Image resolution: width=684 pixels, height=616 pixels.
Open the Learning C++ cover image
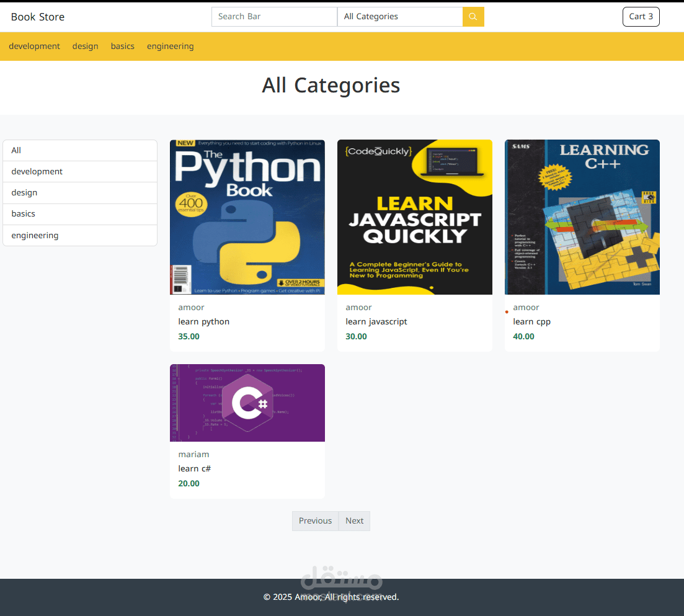pyautogui.click(x=582, y=217)
